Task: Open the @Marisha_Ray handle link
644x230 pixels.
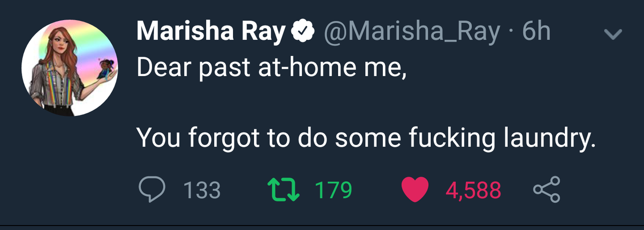Action: pyautogui.click(x=413, y=33)
